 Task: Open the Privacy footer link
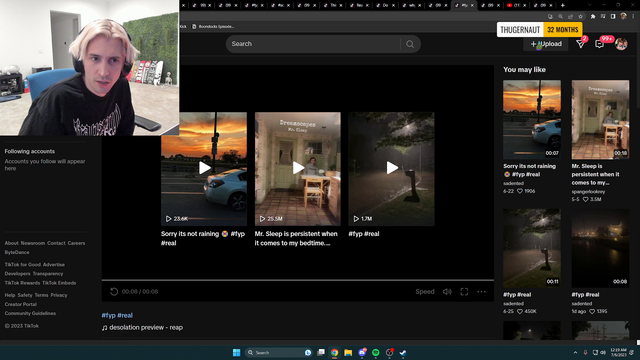pos(59,295)
